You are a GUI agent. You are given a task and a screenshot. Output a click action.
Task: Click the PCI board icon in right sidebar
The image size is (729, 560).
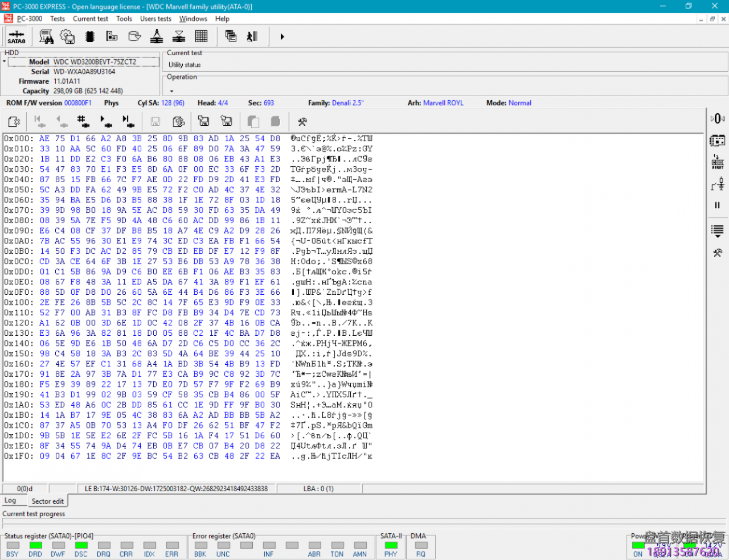(x=717, y=141)
